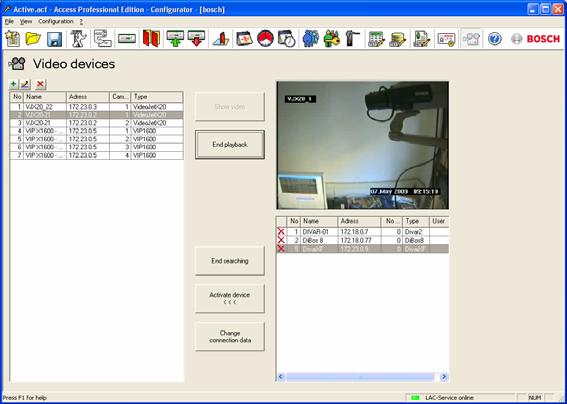Select device row number 7 VIP X1600

click(x=97, y=156)
